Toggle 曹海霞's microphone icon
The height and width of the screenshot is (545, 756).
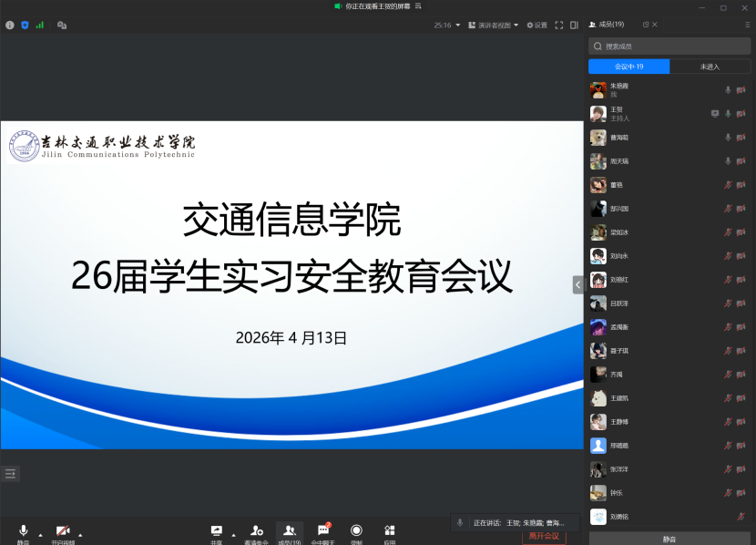click(x=728, y=138)
